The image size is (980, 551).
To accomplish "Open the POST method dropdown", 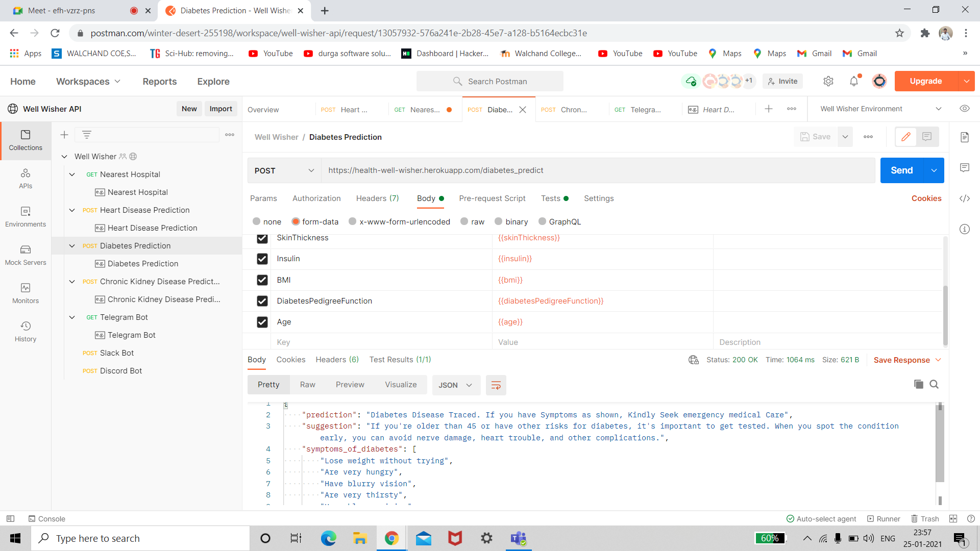I will pyautogui.click(x=284, y=170).
